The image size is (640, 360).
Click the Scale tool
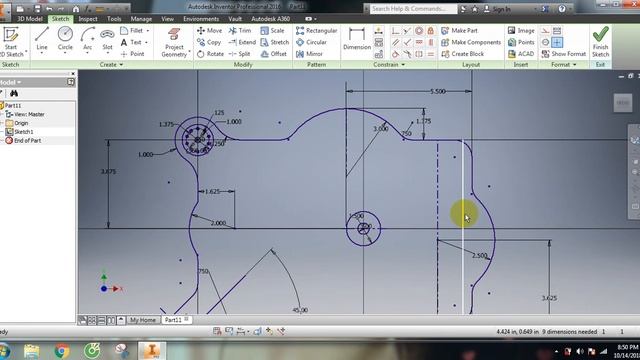coord(272,31)
